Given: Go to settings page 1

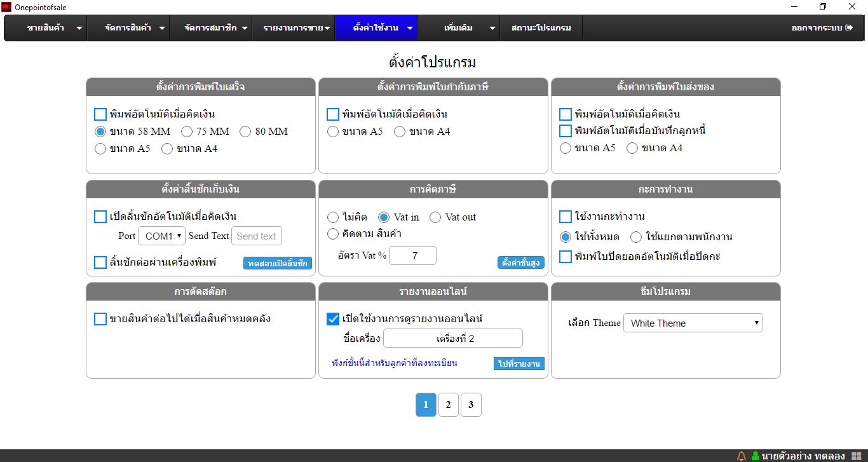Looking at the screenshot, I should tap(426, 405).
